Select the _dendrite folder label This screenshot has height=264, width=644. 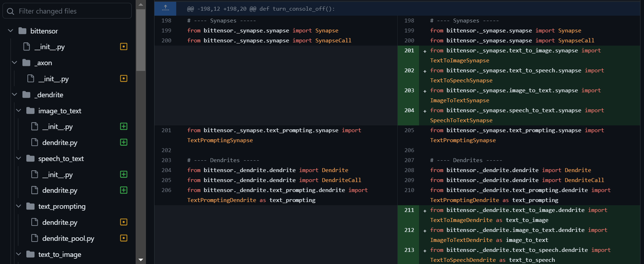tap(49, 95)
